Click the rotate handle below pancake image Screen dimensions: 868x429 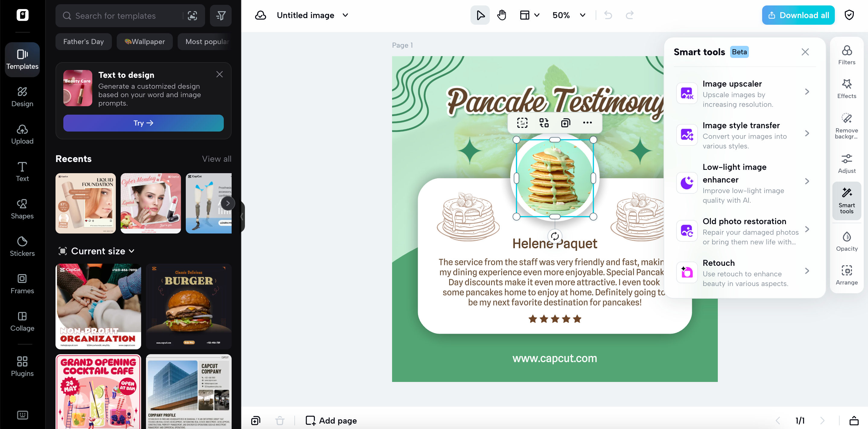pyautogui.click(x=555, y=236)
